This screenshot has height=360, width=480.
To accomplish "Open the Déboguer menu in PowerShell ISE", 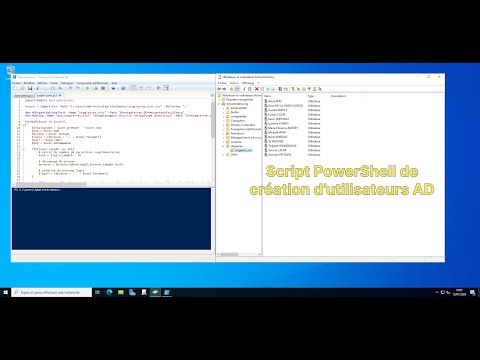I will coord(67,83).
